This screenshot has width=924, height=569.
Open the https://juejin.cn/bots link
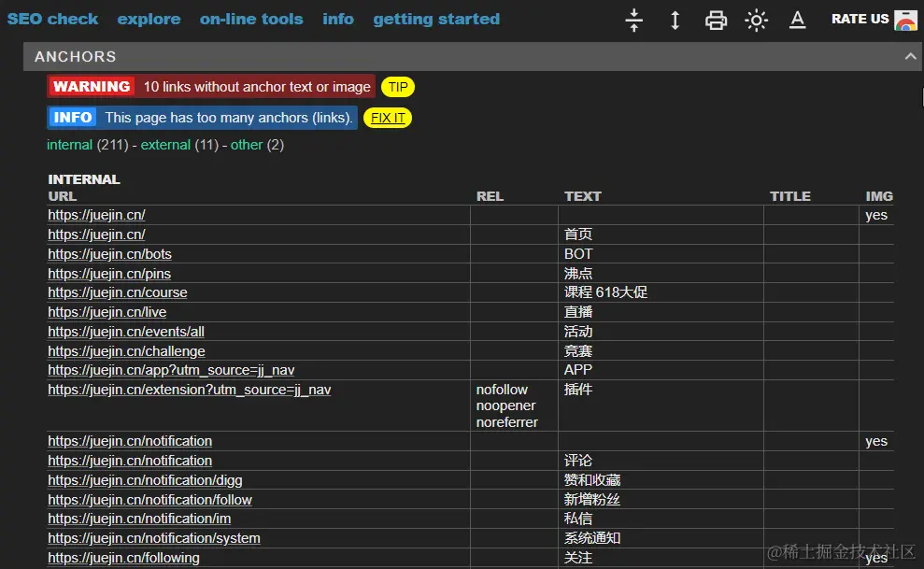(x=109, y=254)
